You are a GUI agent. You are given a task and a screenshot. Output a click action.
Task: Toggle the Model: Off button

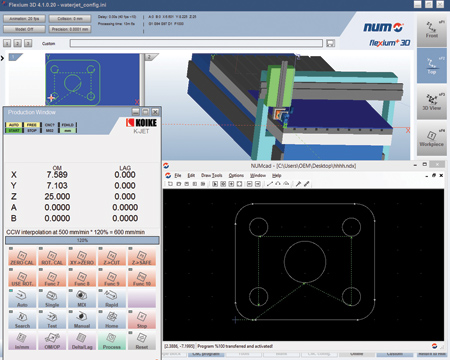(24, 29)
